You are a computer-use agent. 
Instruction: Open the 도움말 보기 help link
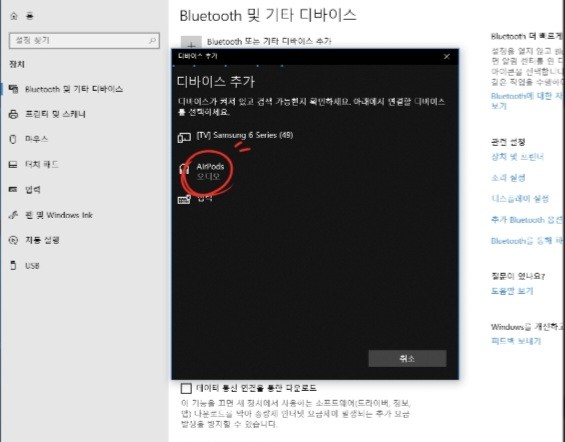tap(512, 291)
